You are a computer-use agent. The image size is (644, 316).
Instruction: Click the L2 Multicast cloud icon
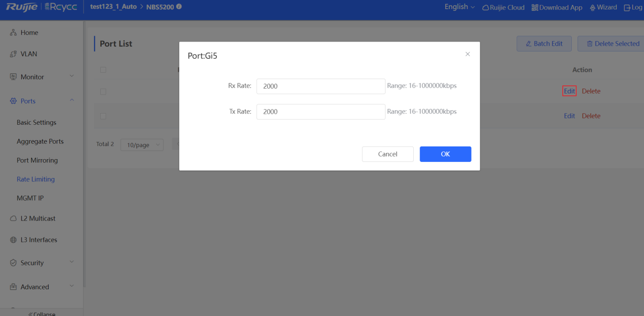13,218
